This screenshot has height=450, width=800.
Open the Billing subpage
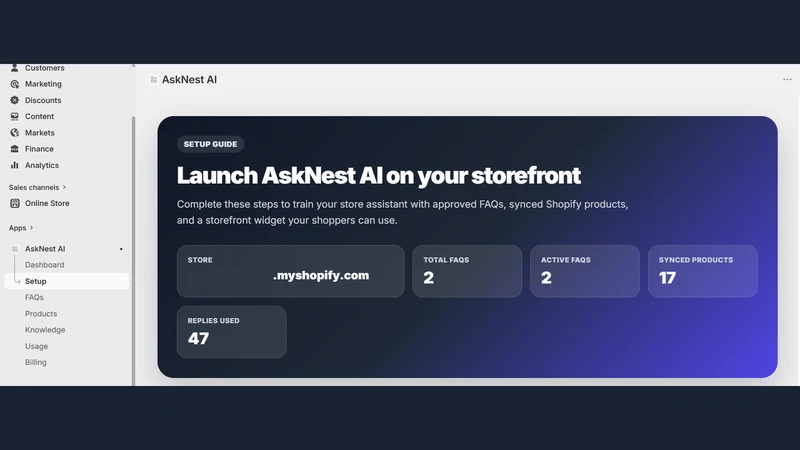(36, 362)
